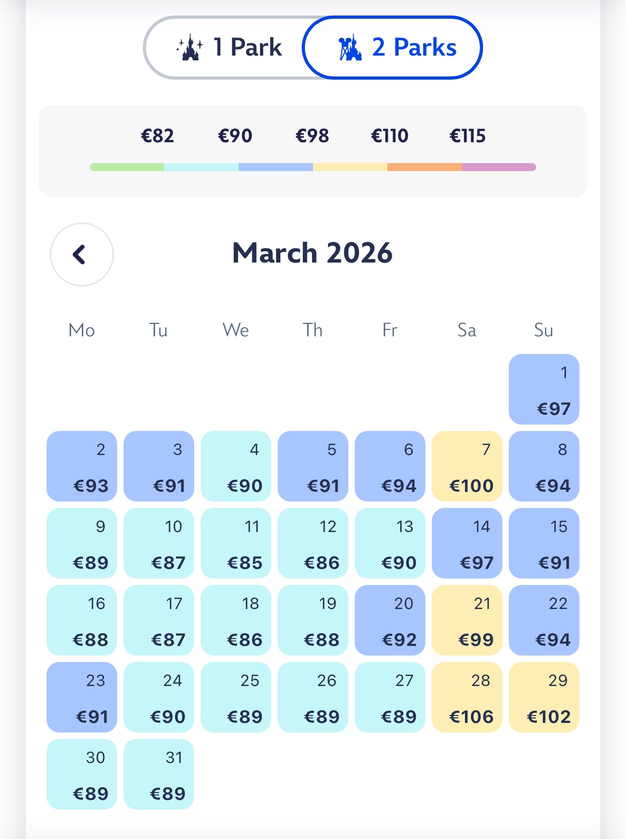Click the two-parks icon
The width and height of the screenshot is (626, 840).
tap(350, 48)
